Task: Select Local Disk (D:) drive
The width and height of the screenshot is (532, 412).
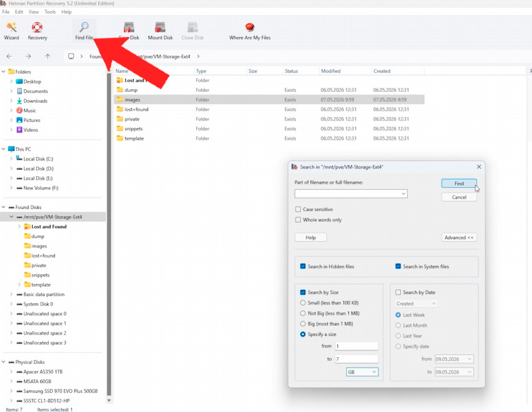Action: tap(34, 169)
